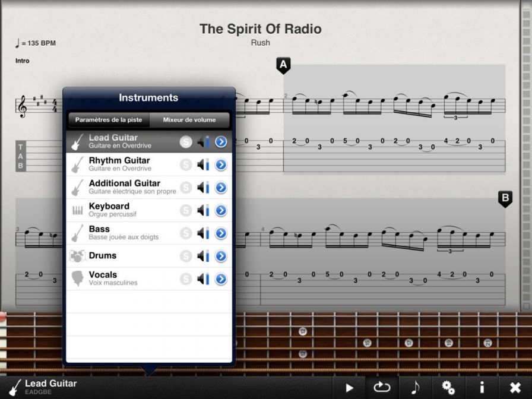Tap the Vocals head icon
The width and height of the screenshot is (532, 399).
coord(77,278)
